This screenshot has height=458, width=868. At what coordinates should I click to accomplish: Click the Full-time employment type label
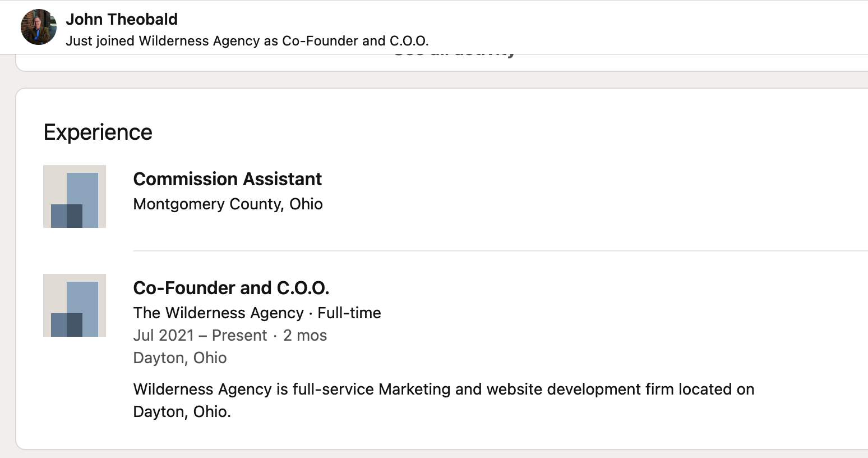click(x=349, y=313)
